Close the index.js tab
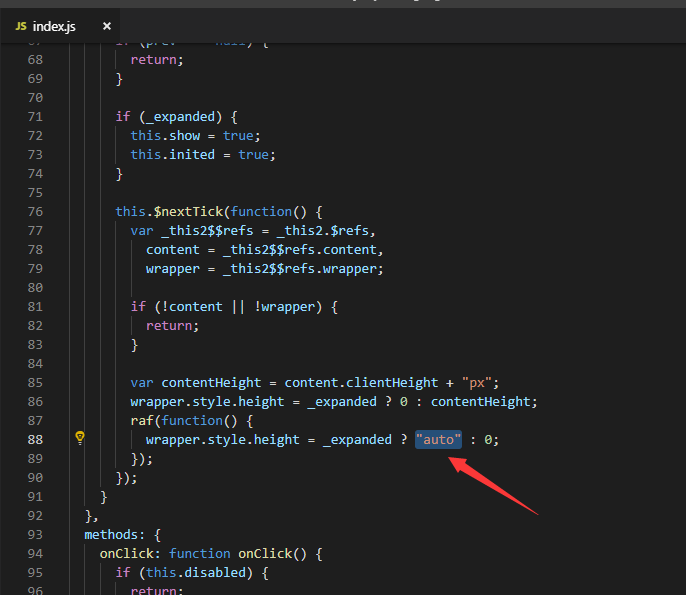This screenshot has height=595, width=686. click(x=107, y=26)
